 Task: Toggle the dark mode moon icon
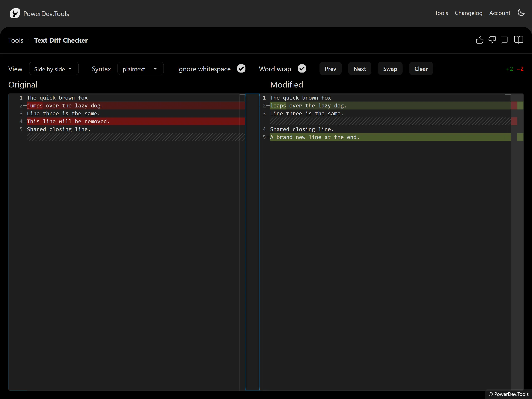(521, 13)
